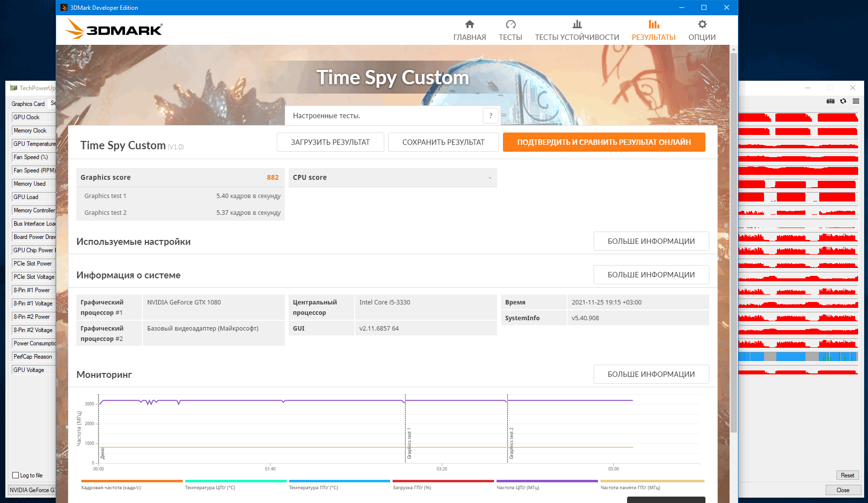Toggle Кадровая частота legend color bar

click(132, 481)
